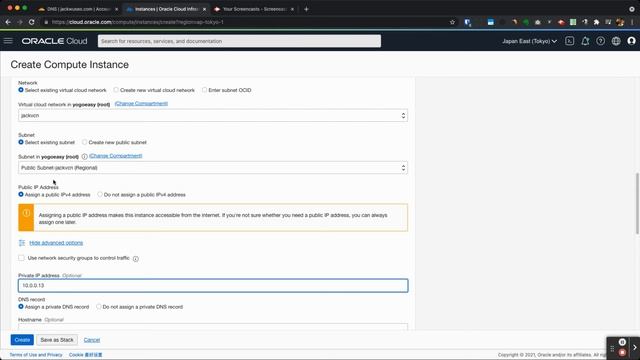Viewport: 640px width, 360px height.
Task: Open the browser extensions puzzle icon
Action: click(x=596, y=22)
